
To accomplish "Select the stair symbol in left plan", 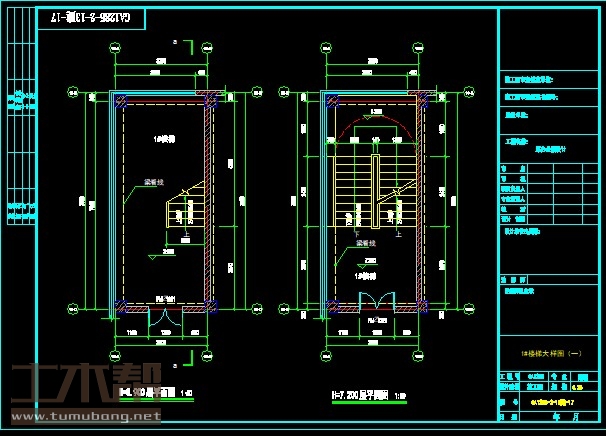I will (183, 214).
